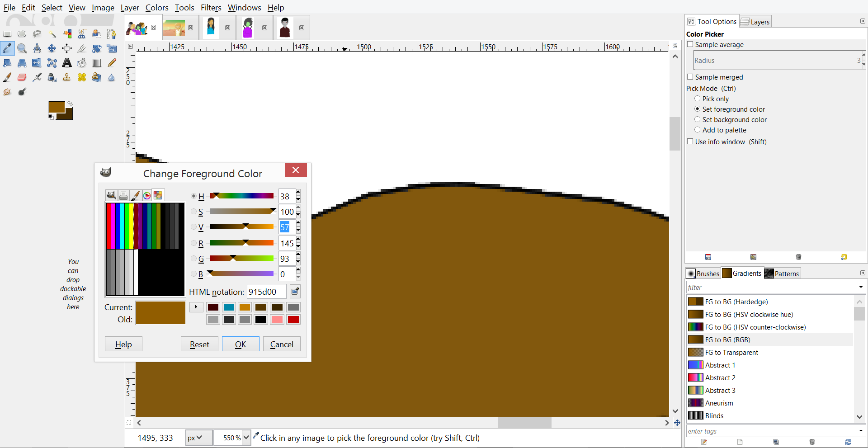This screenshot has width=868, height=448.
Task: Select the Crop tool
Action: pos(82,48)
